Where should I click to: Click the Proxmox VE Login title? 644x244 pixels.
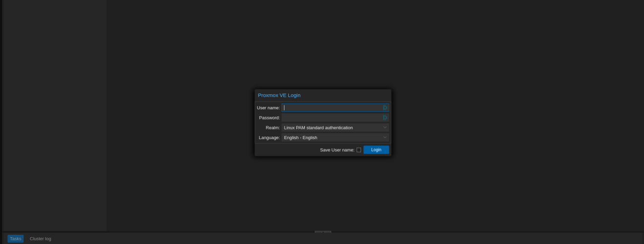[x=279, y=95]
